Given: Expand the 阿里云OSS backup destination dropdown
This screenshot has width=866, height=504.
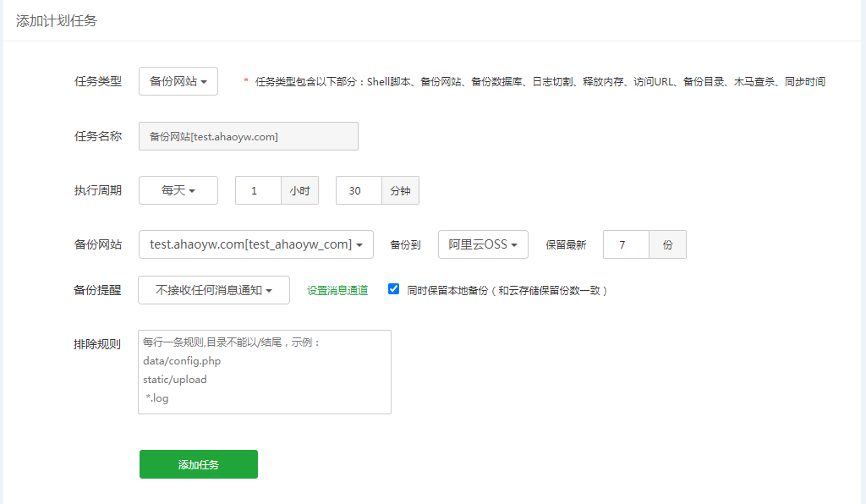Looking at the screenshot, I should [x=482, y=244].
